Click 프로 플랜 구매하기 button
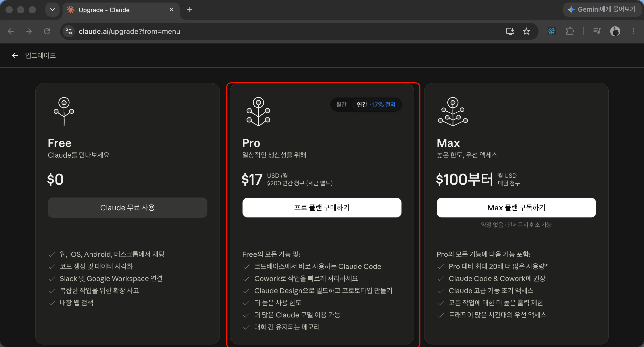Screen dimensions: 644x347 [322, 208]
